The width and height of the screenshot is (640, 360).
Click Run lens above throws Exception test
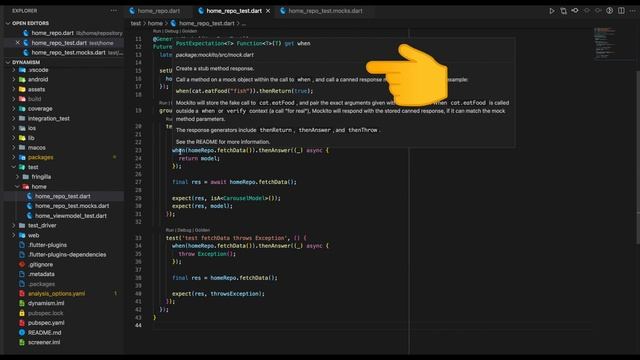point(169,230)
